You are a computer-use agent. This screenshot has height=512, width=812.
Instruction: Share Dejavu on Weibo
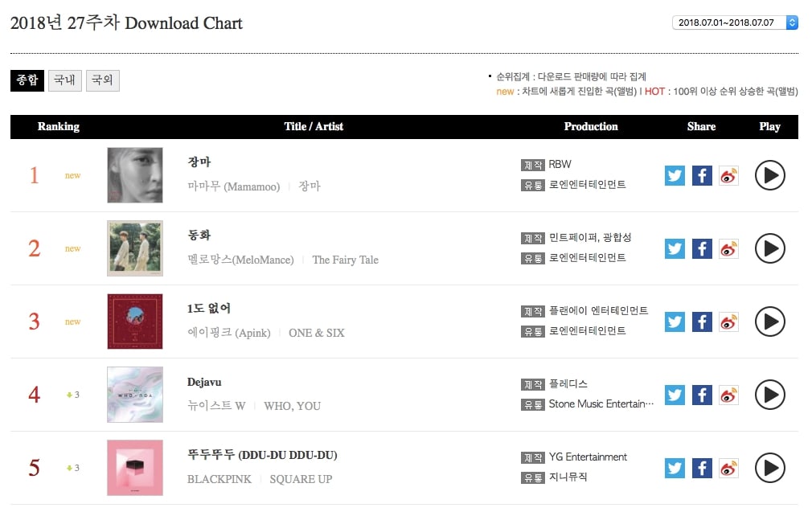coord(728,395)
